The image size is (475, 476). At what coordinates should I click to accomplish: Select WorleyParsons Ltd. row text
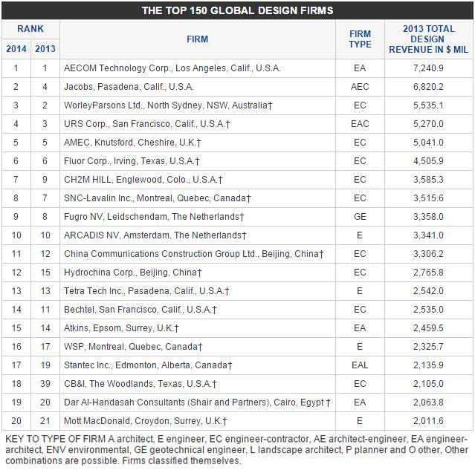pos(168,105)
